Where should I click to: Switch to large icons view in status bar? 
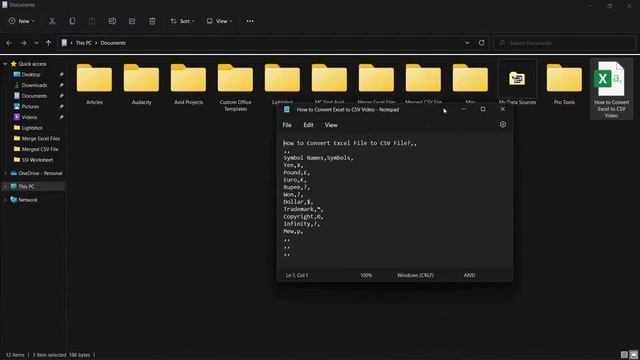coord(633,355)
